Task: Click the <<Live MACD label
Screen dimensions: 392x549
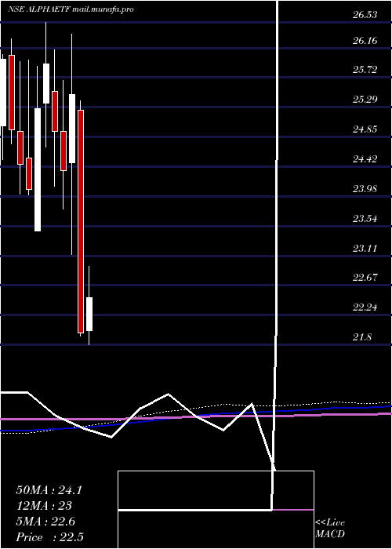Action: coord(330,529)
